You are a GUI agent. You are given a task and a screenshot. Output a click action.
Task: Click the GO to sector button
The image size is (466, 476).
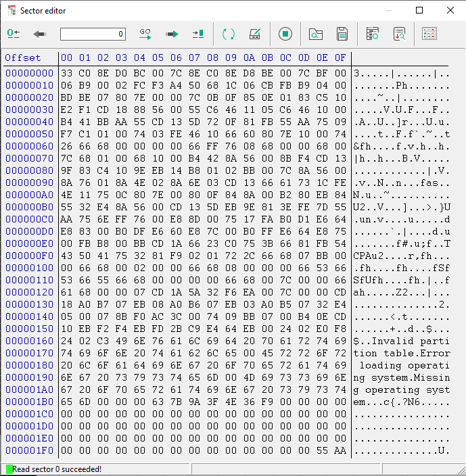[145, 34]
